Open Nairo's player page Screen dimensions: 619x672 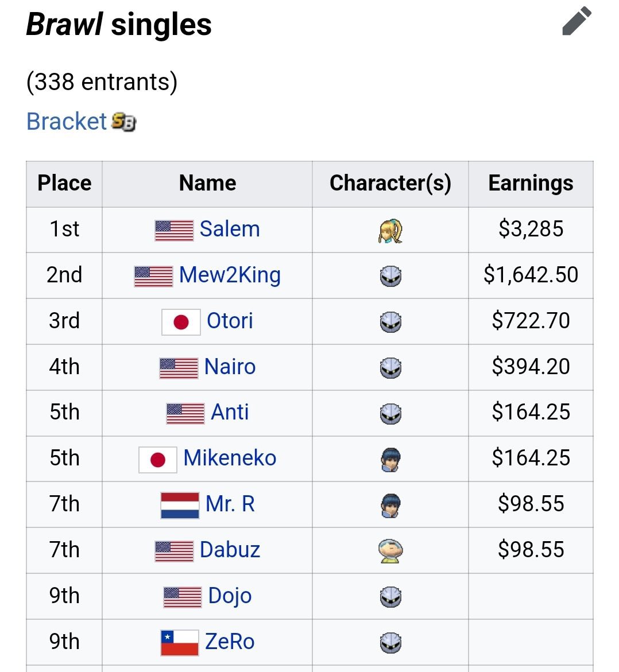[230, 367]
